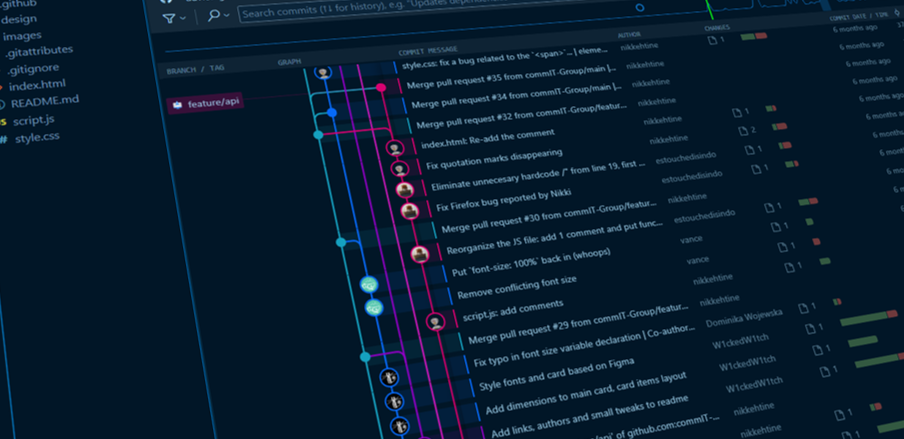Select commit 'Put font-size: 100% back in'
The image size is (904, 439).
pos(531,262)
